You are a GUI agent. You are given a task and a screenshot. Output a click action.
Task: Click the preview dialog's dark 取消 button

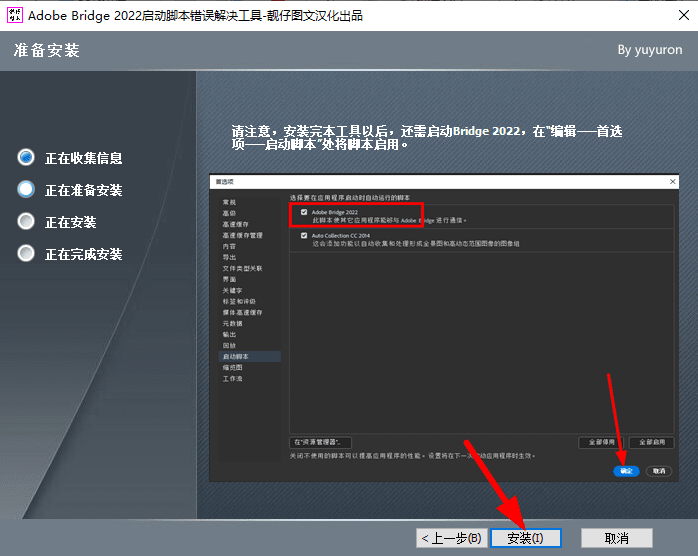coord(659,471)
